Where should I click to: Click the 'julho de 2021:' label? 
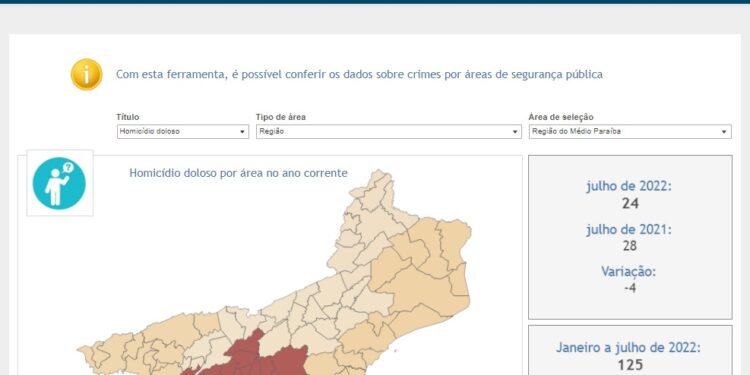pos(629,230)
